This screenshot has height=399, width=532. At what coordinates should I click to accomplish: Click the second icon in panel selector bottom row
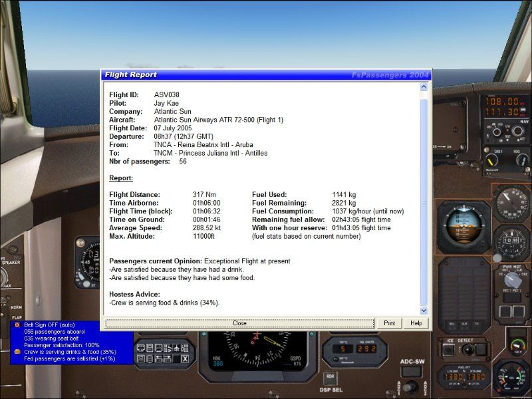150,358
